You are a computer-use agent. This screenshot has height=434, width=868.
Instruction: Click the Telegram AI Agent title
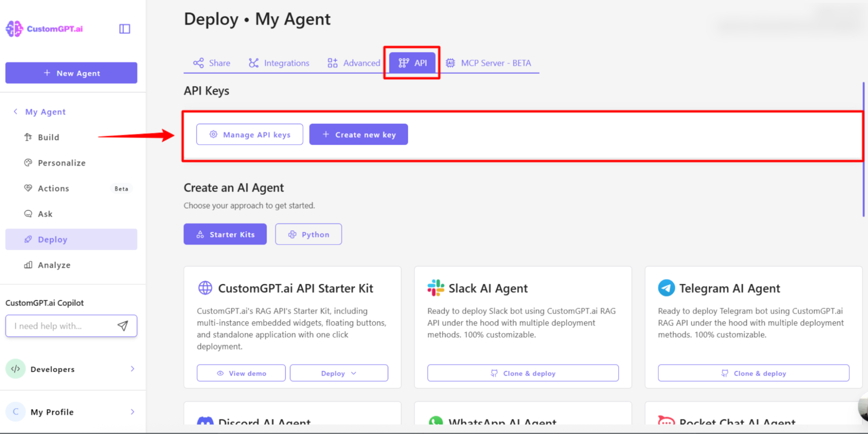[729, 288]
